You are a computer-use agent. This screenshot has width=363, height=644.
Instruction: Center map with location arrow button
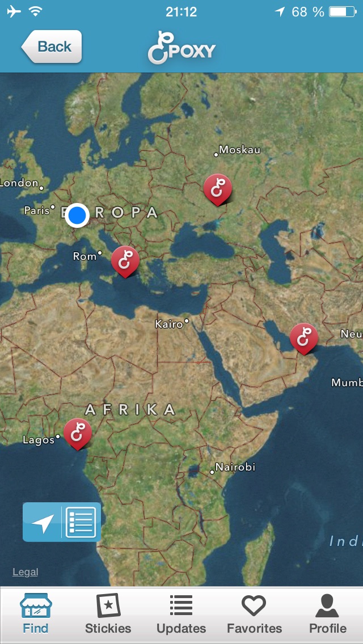pyautogui.click(x=43, y=522)
